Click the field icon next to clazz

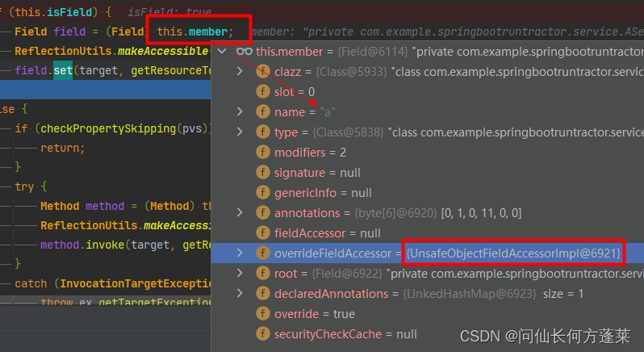pyautogui.click(x=263, y=72)
